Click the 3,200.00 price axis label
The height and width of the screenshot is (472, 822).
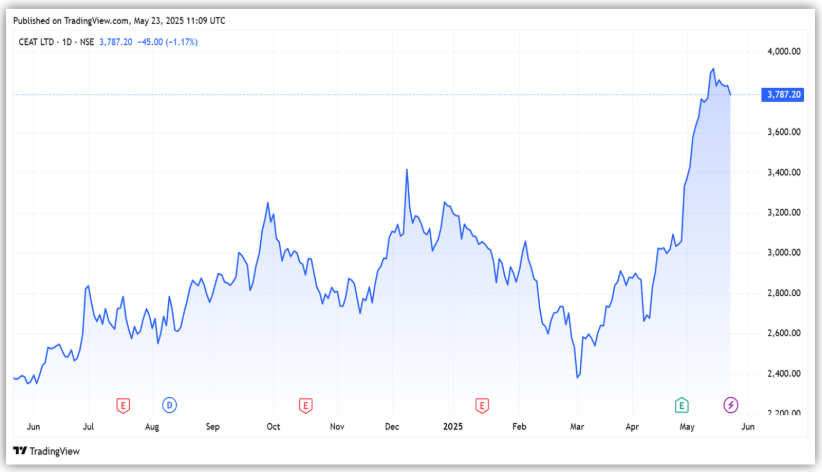click(x=783, y=213)
